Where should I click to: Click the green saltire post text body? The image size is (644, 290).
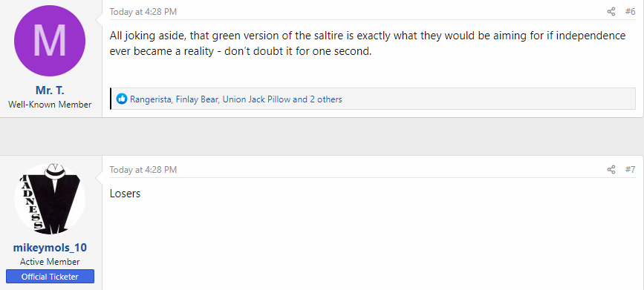pos(368,44)
